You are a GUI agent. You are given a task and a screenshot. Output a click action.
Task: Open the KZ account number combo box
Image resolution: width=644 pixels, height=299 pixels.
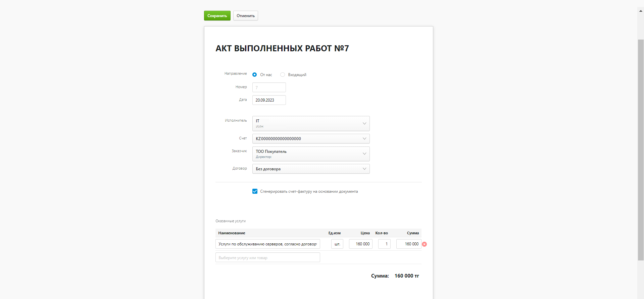[x=311, y=138]
